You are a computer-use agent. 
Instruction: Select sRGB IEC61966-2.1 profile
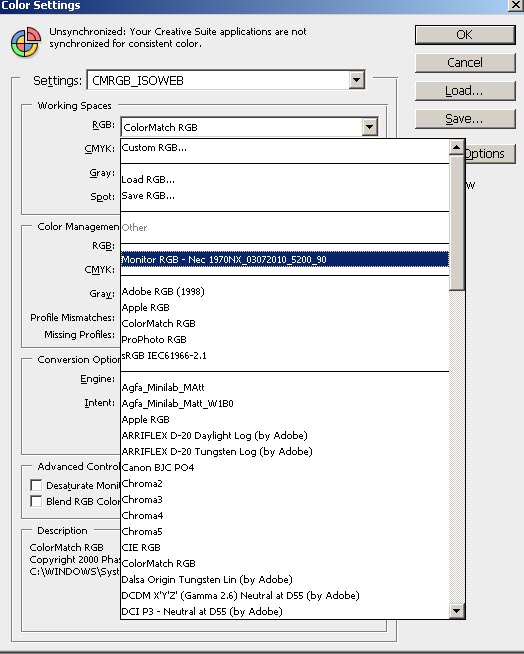click(285, 355)
